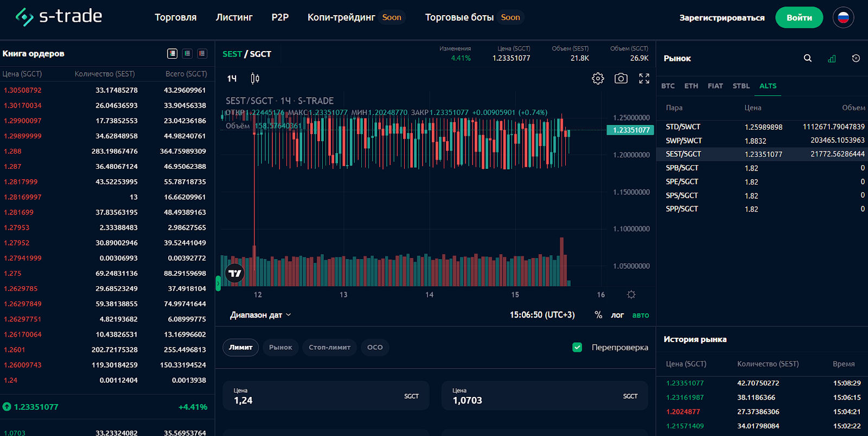Screen dimensions: 868x436
Task: Expand chart to fullscreen
Action: (644, 79)
